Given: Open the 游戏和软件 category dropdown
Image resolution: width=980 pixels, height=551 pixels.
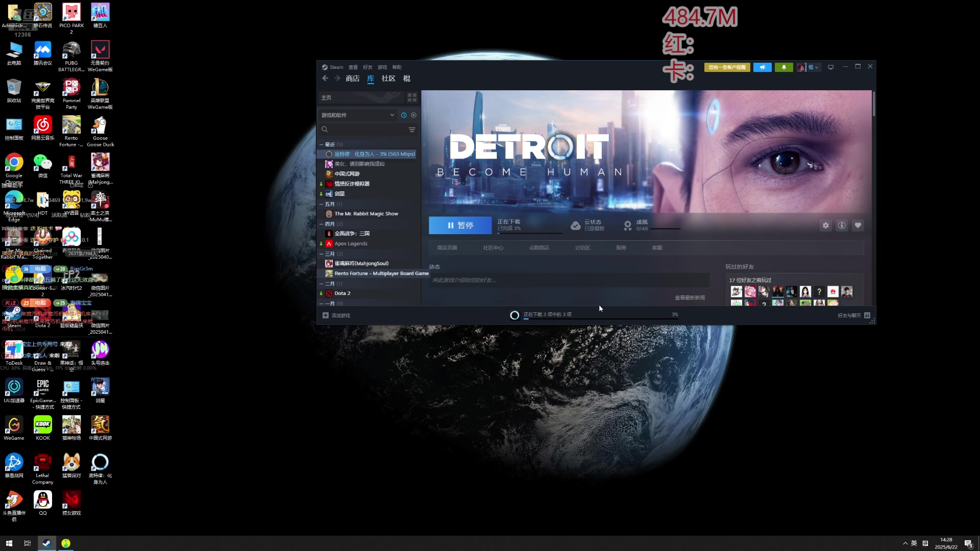Looking at the screenshot, I should click(357, 115).
